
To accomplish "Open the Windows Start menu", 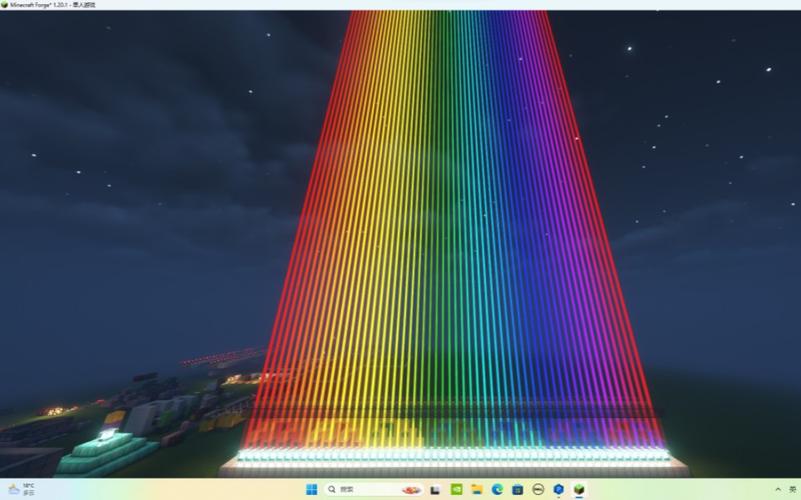I will coord(312,489).
